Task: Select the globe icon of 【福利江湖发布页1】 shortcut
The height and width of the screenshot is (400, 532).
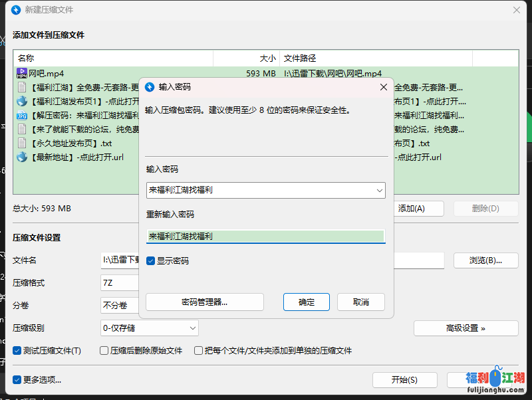Action: 21,102
